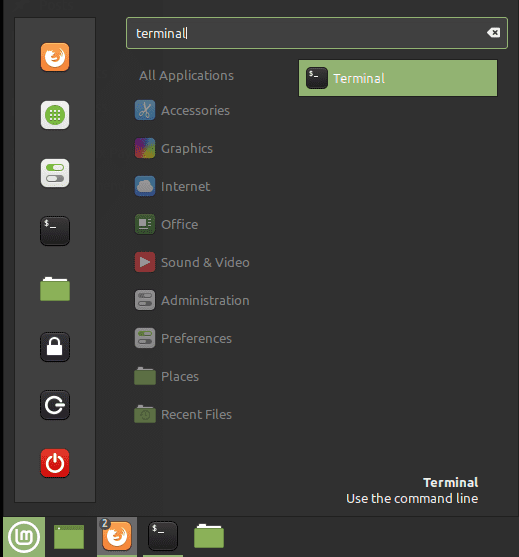Viewport: 519px width, 557px height.
Task: Select the Internet category label
Action: click(185, 186)
